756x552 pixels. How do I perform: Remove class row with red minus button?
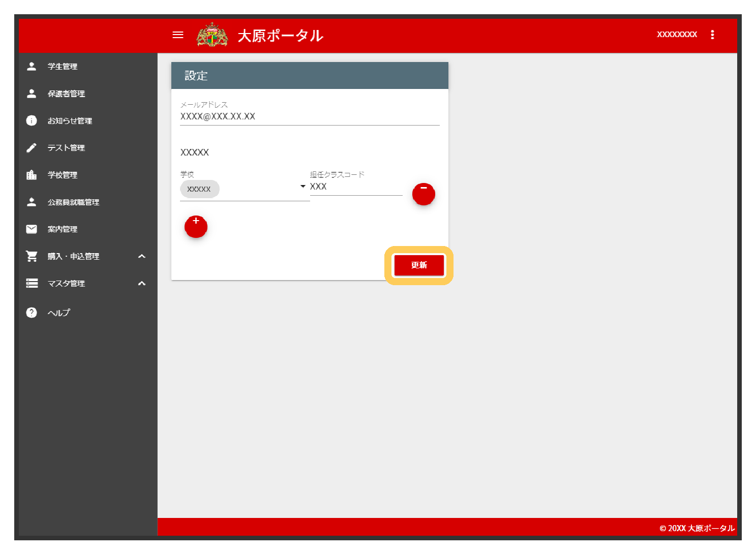[424, 194]
